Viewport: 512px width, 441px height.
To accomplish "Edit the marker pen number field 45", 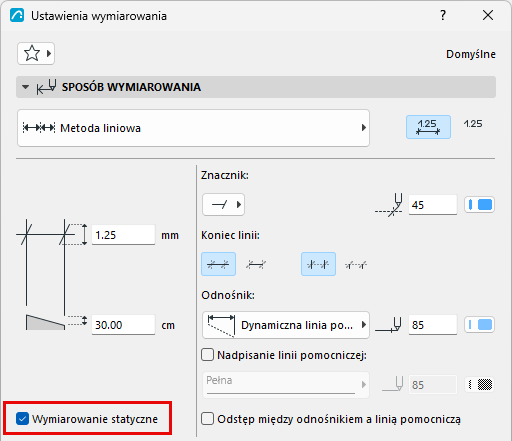I will [x=433, y=205].
